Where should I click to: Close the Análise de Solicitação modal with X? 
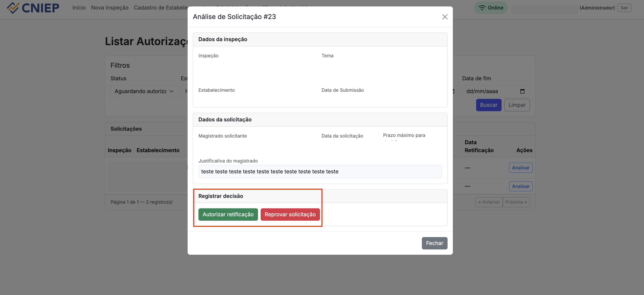[444, 17]
